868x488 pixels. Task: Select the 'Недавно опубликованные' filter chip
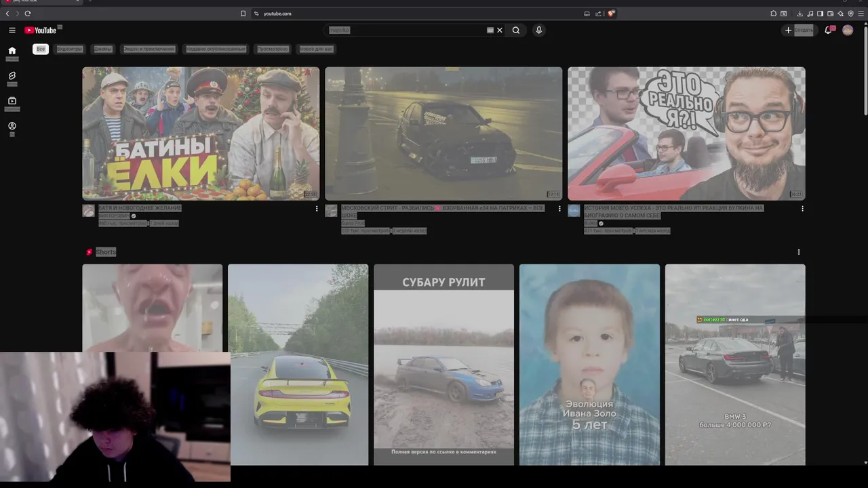[x=216, y=49]
